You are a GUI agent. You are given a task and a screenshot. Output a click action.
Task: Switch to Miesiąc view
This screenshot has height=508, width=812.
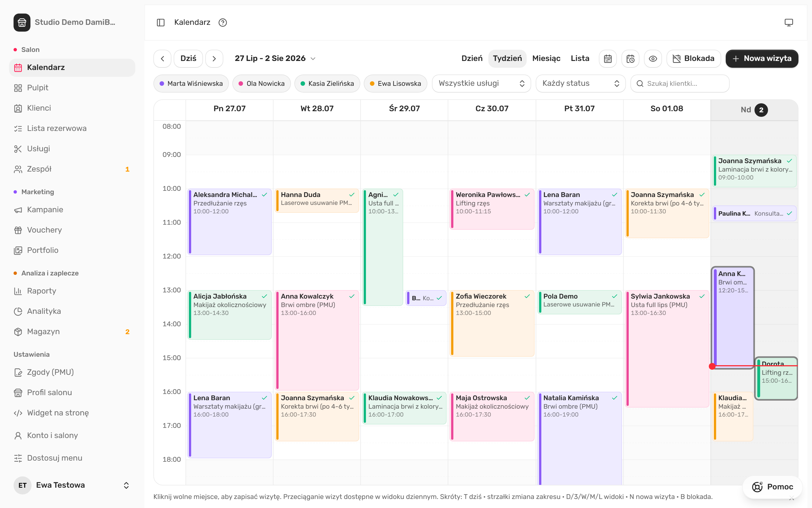pyautogui.click(x=546, y=59)
